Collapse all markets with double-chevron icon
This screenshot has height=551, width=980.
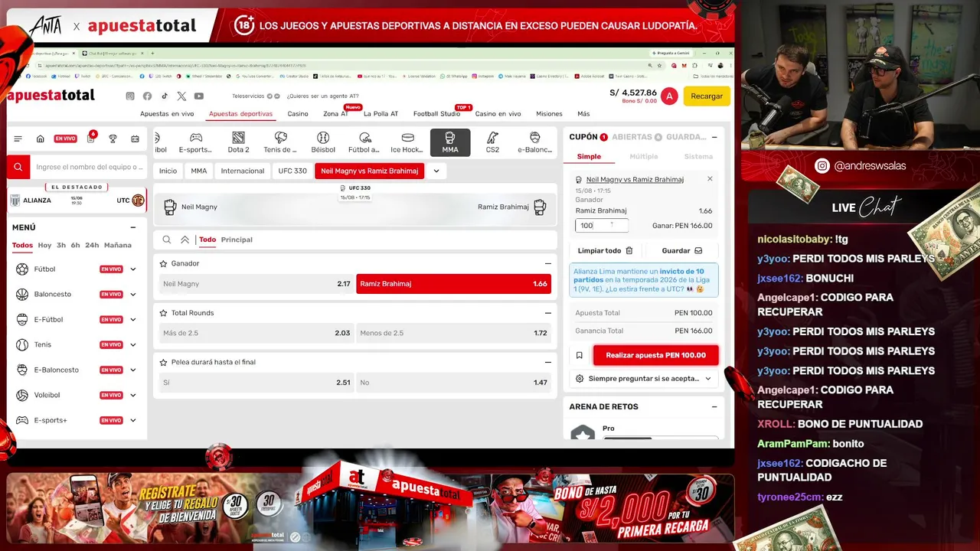tap(185, 240)
